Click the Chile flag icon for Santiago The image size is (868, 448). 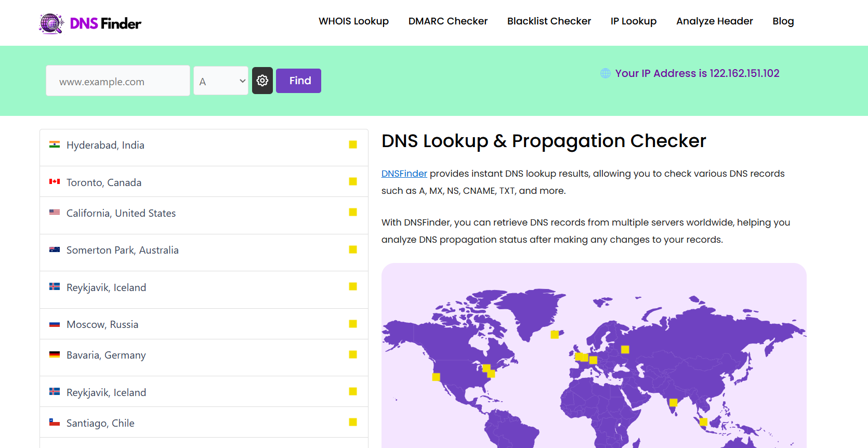55,422
